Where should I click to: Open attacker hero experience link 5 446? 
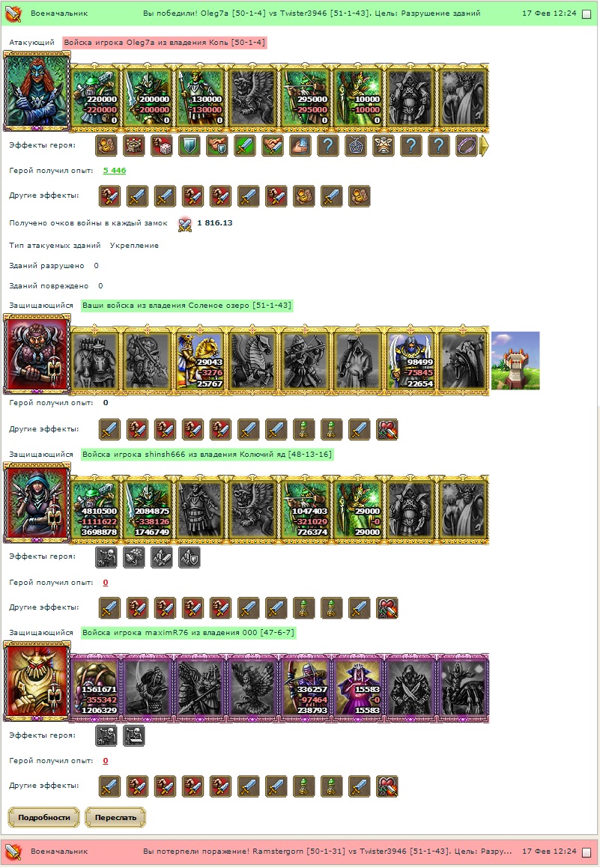(115, 171)
